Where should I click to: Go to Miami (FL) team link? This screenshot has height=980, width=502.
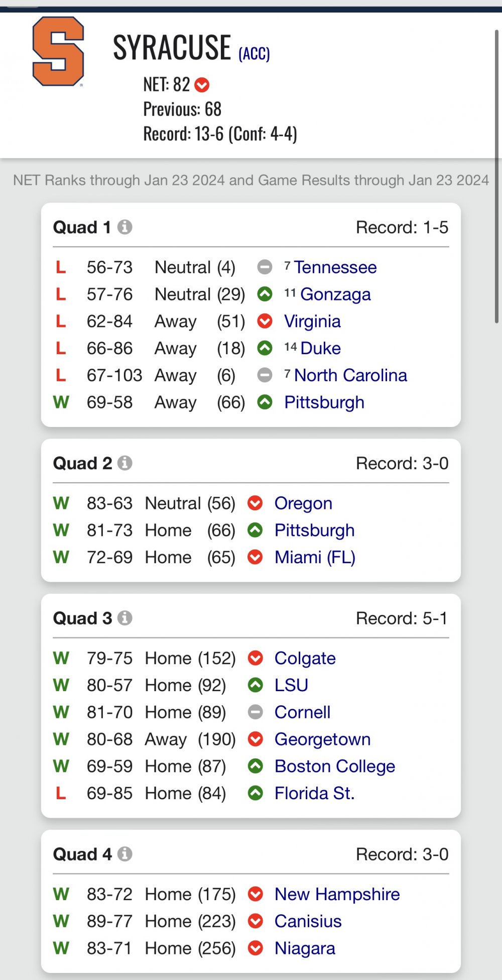pyautogui.click(x=315, y=558)
